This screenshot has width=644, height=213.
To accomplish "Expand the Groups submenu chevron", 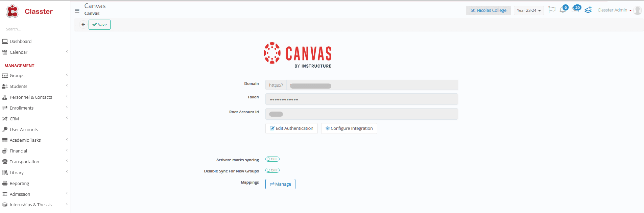I will pyautogui.click(x=67, y=75).
